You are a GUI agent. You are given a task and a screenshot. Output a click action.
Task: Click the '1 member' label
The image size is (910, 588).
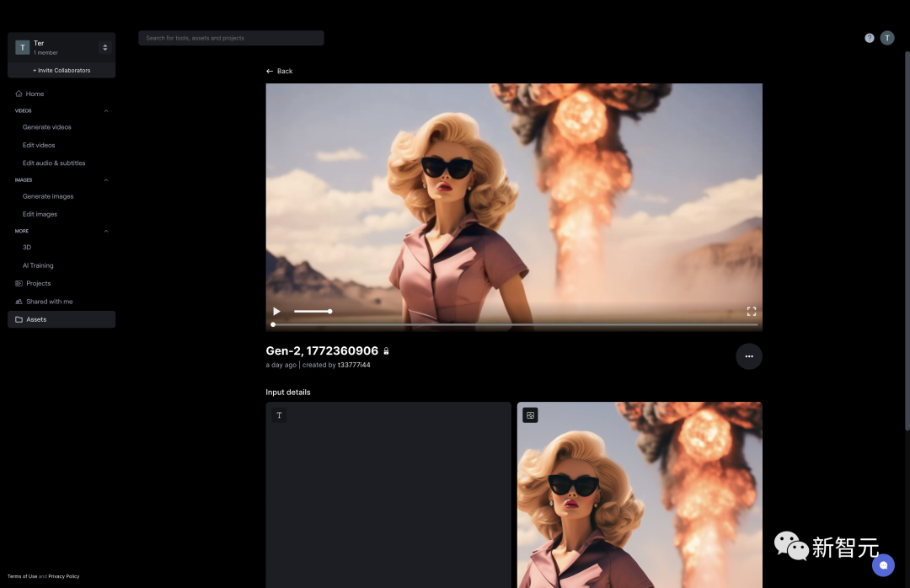45,53
